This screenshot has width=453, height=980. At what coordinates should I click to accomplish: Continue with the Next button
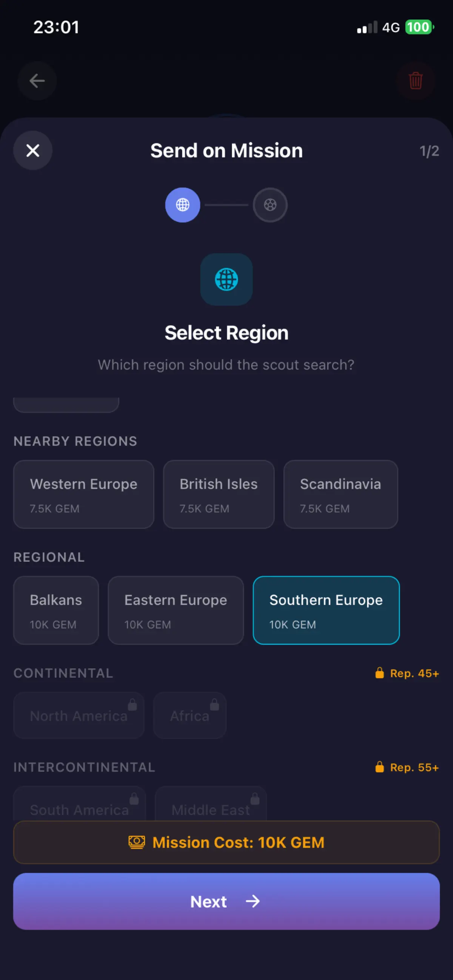click(226, 901)
